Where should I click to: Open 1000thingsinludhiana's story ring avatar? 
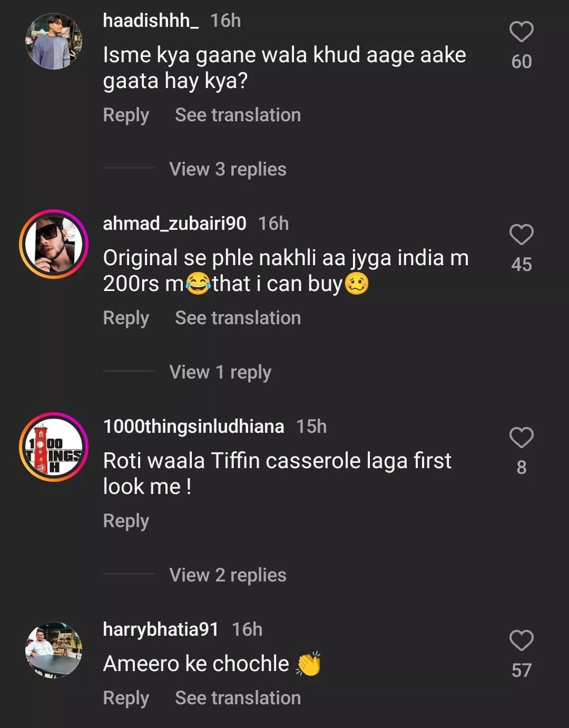click(x=54, y=447)
